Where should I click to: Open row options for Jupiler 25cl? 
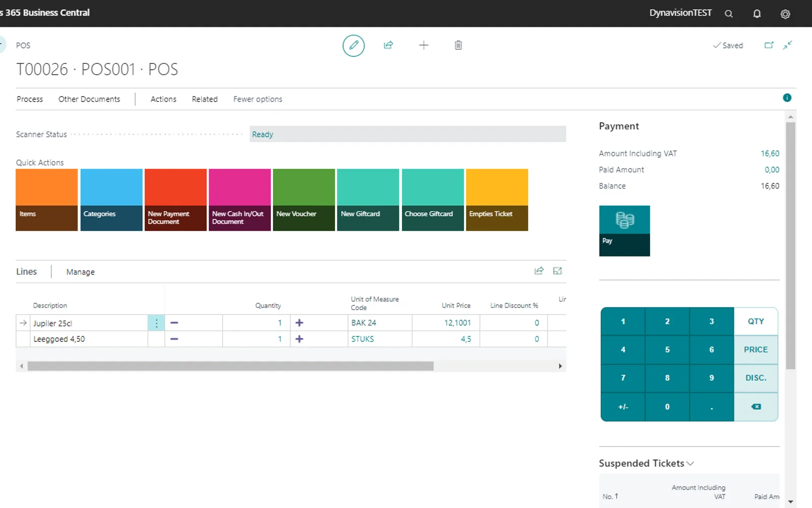point(156,323)
